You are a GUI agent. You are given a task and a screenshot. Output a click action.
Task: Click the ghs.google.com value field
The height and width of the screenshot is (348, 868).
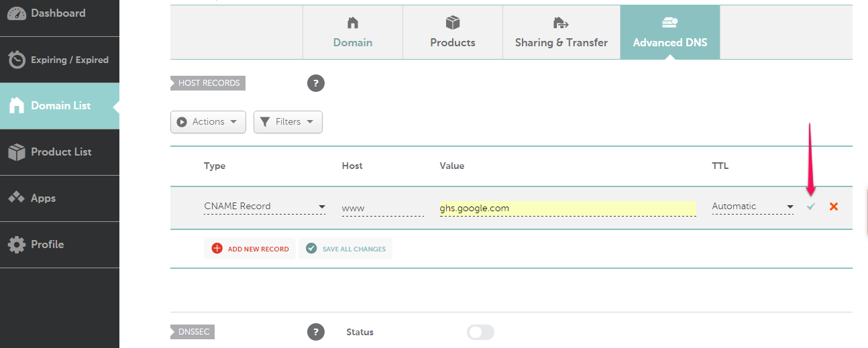click(x=567, y=209)
